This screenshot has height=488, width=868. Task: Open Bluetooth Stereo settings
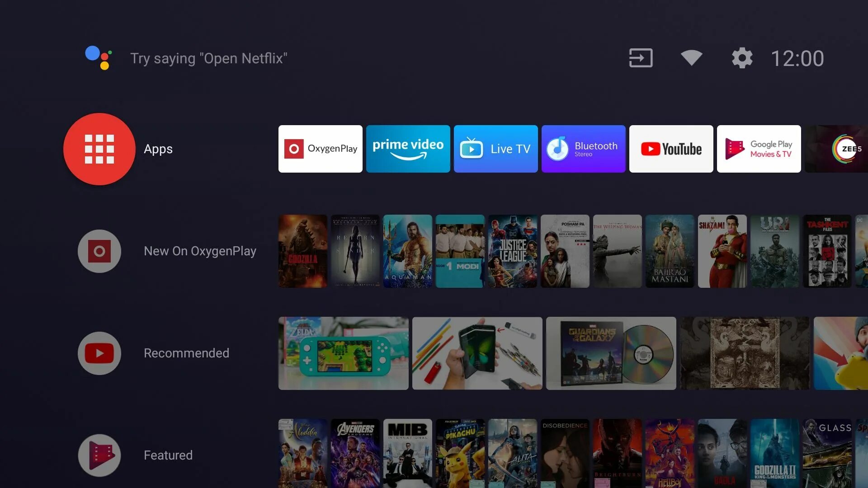584,148
